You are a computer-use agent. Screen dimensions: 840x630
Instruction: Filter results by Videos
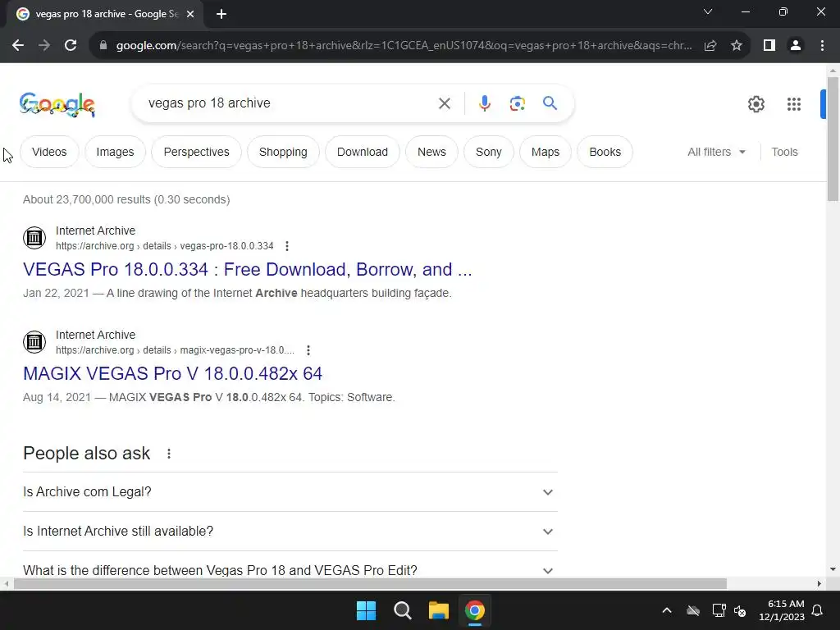(x=49, y=152)
